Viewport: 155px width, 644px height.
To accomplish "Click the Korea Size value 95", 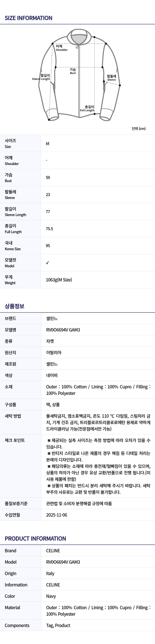I will coord(48,246).
